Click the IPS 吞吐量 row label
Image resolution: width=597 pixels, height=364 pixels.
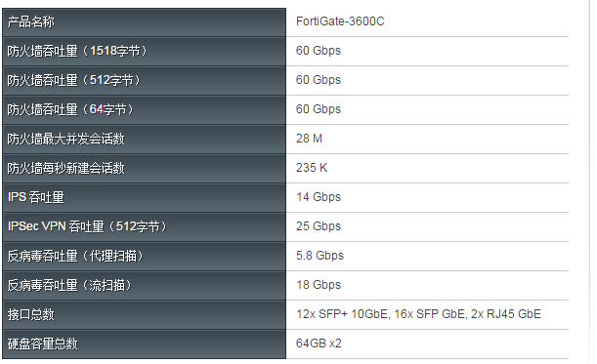pos(36,197)
